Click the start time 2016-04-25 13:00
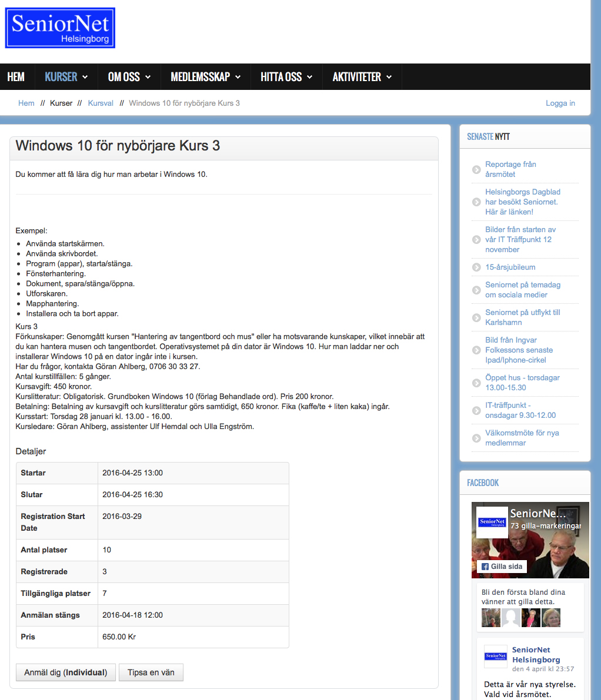Screen dimensions: 601x700 pos(133,473)
